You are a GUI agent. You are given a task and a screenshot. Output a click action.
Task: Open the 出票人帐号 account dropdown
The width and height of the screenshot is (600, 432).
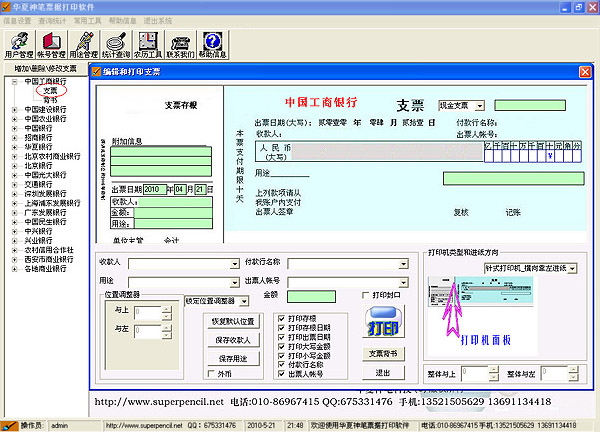tap(404, 283)
